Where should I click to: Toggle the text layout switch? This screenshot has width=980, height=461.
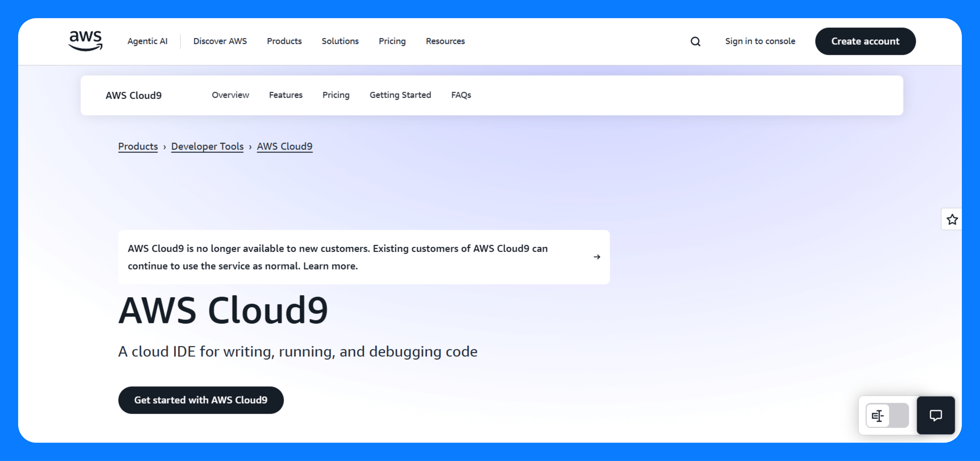click(x=887, y=415)
